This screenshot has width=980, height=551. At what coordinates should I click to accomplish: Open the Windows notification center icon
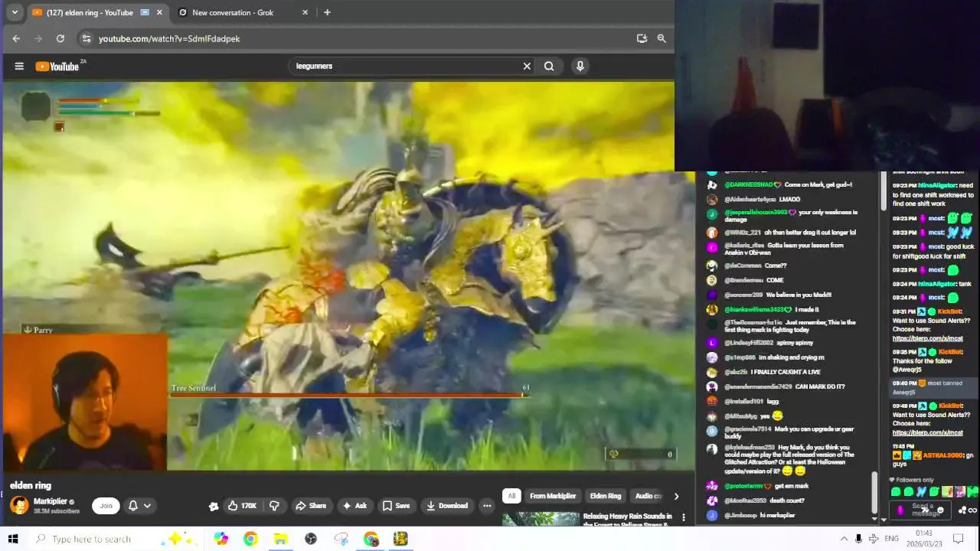point(957,539)
